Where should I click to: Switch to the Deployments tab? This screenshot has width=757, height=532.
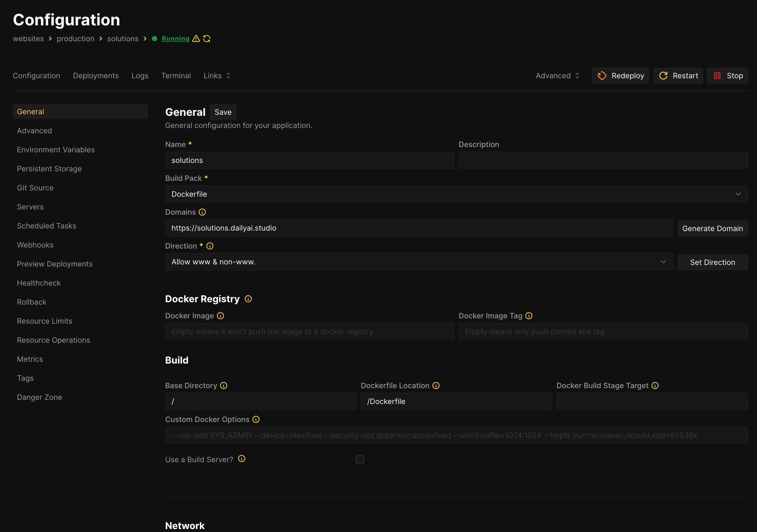96,76
